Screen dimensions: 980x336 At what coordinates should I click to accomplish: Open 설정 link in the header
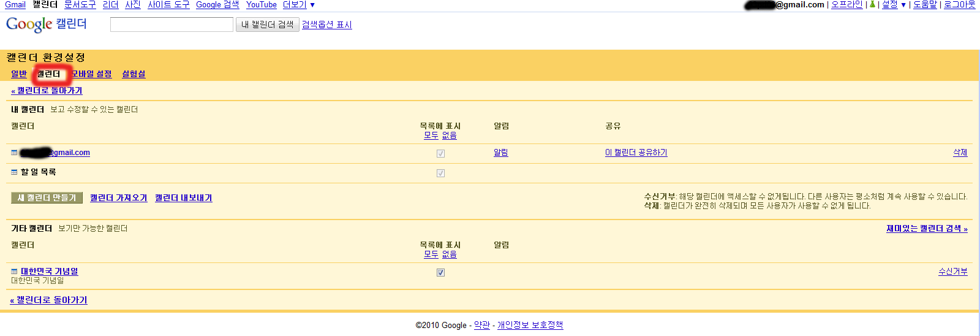click(890, 4)
